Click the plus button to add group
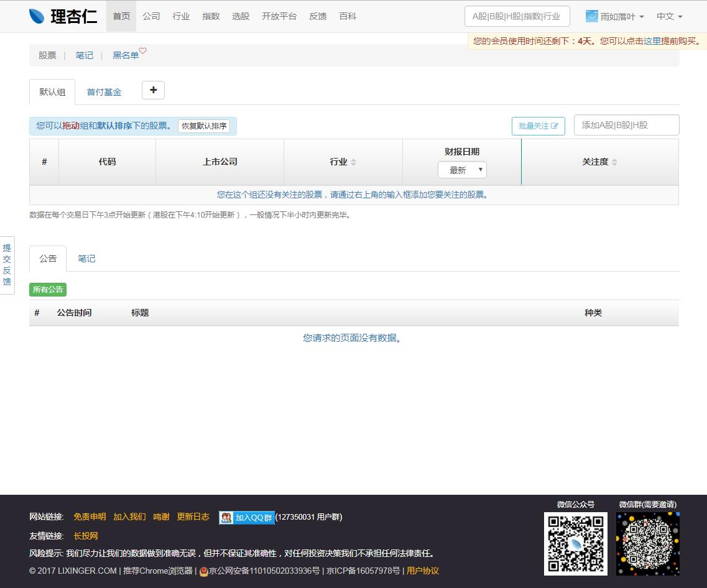 (x=154, y=90)
